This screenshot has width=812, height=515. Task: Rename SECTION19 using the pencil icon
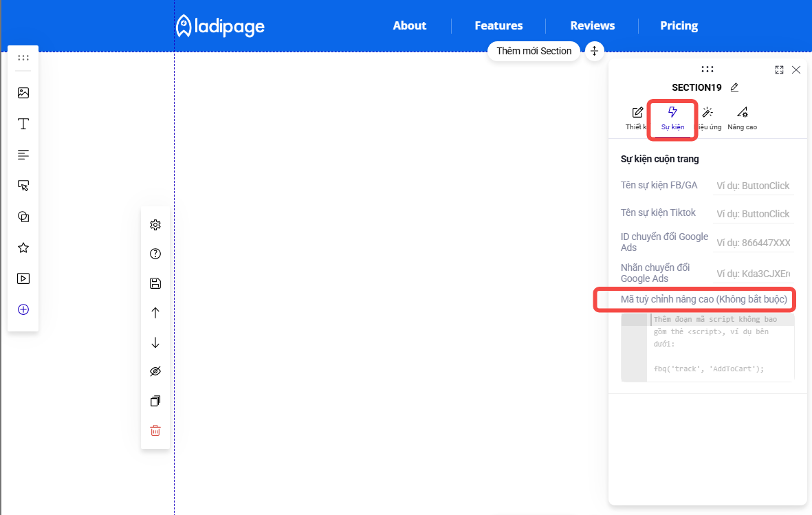(x=734, y=87)
